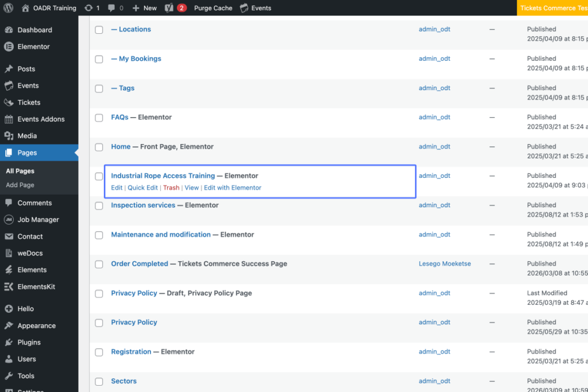Screen dimensions: 588x392
Task: Click the Job Manager sidebar icon
Action: tap(9, 220)
